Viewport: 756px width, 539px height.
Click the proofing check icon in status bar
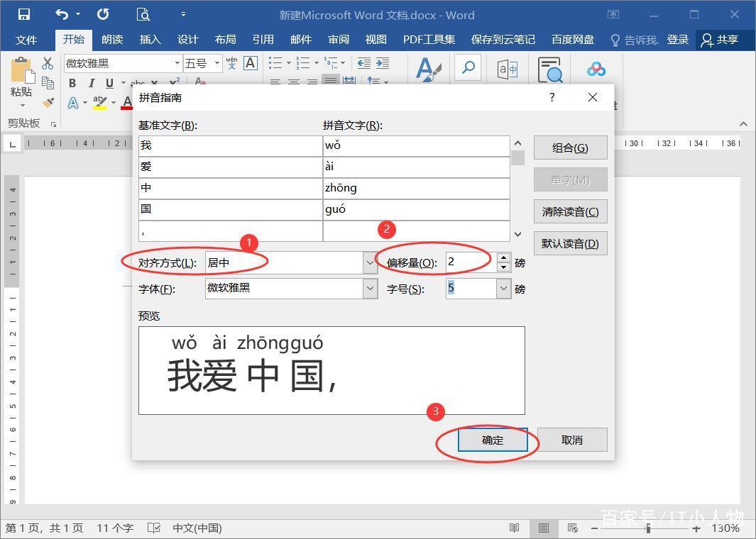click(154, 528)
